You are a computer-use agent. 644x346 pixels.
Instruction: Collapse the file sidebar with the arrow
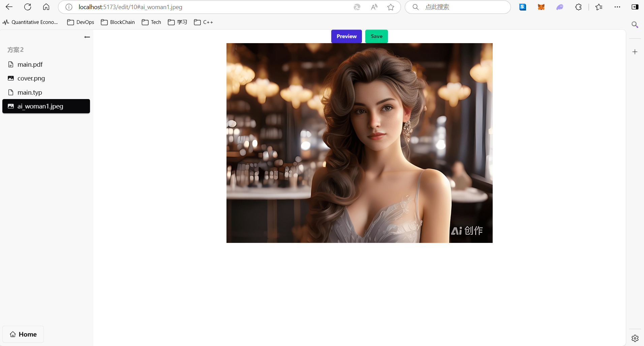pos(87,37)
